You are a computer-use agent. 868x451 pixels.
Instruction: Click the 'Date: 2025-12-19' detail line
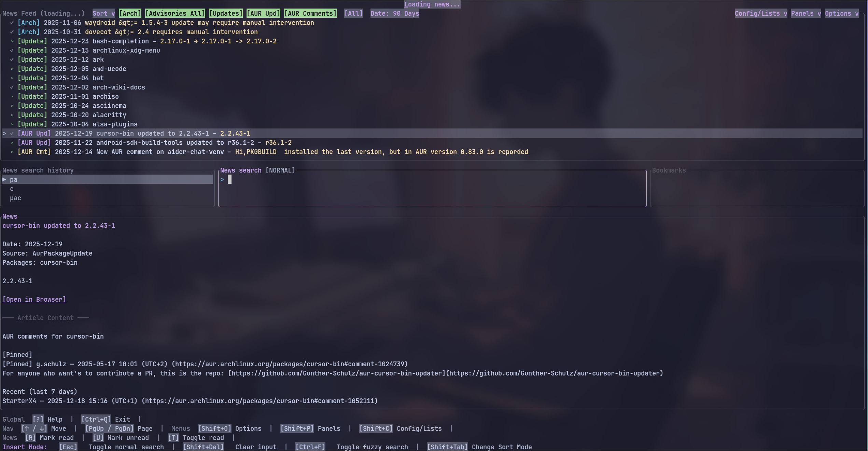point(32,244)
